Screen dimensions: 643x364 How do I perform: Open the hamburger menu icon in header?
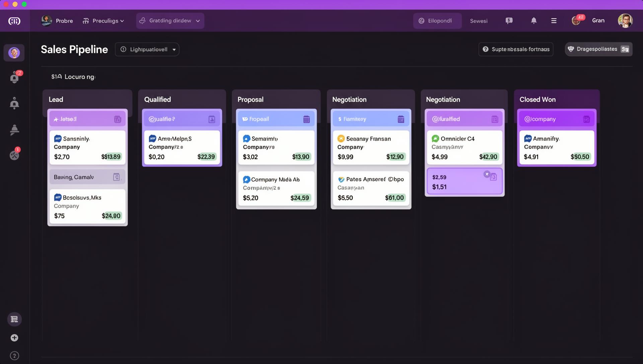pos(554,21)
